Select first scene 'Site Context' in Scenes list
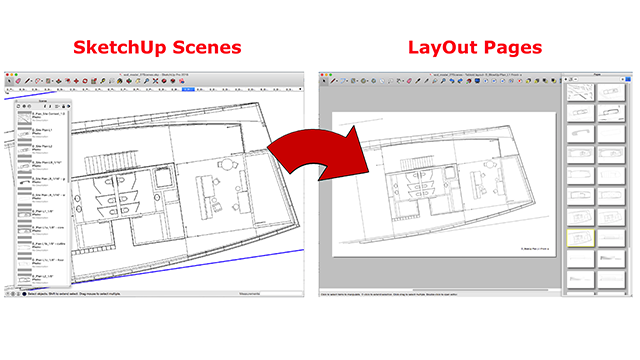The width and height of the screenshot is (640, 360). 41,117
